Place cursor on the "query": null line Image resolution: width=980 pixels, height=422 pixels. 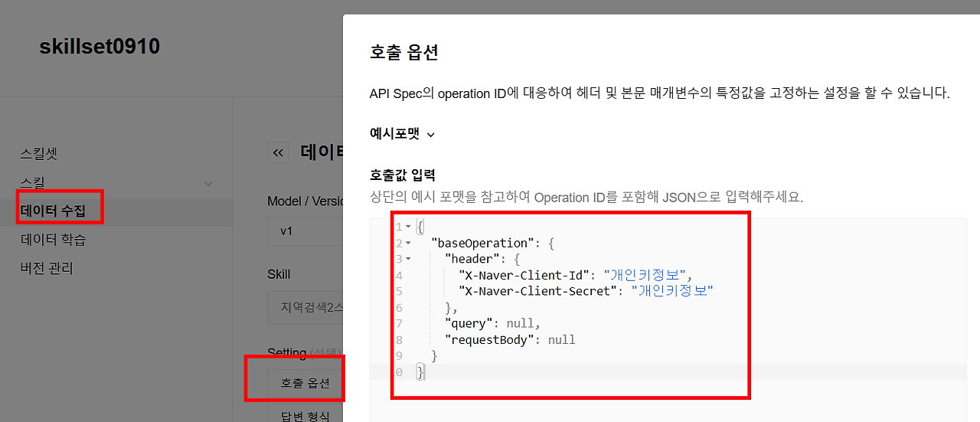[492, 323]
